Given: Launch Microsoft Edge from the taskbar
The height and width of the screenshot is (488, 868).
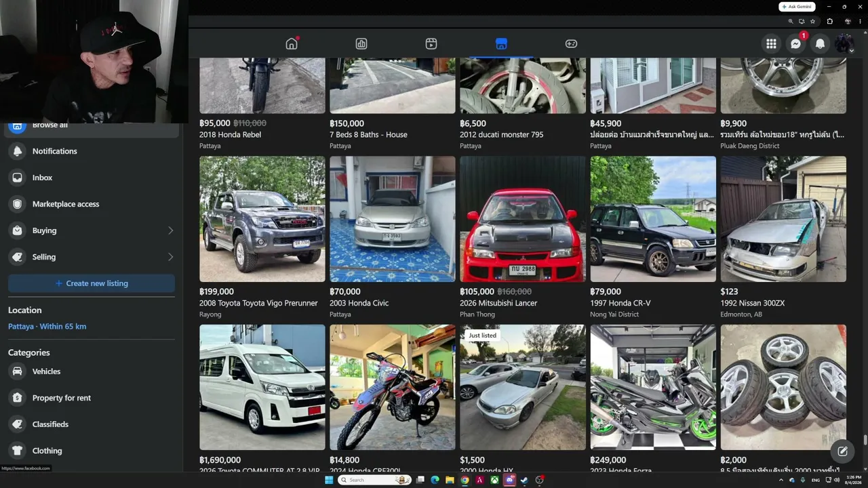Looking at the screenshot, I should [x=435, y=480].
